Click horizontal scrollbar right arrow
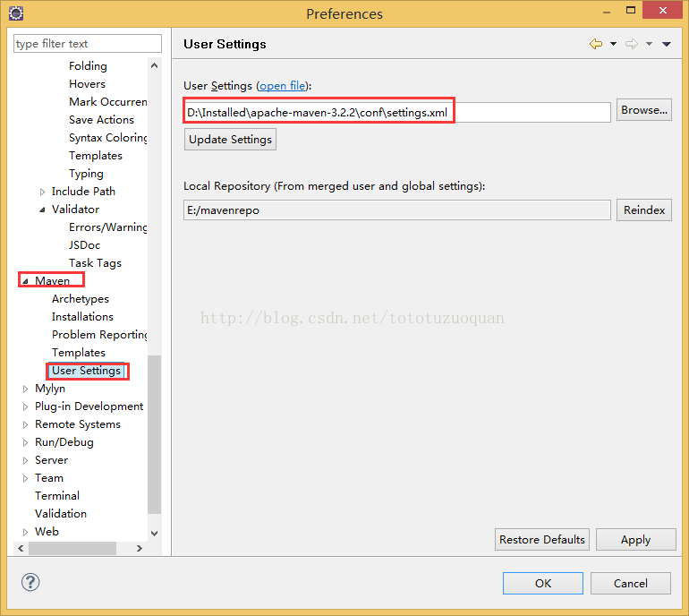 140,548
